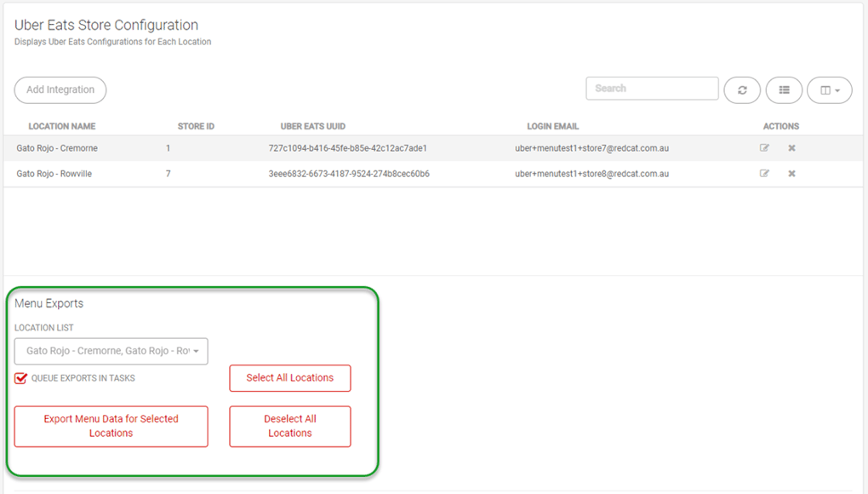Expand the Location List dropdown

pyautogui.click(x=111, y=351)
